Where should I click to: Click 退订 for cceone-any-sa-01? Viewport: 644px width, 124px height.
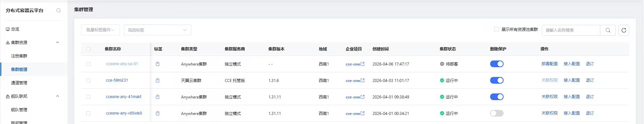pos(590,64)
